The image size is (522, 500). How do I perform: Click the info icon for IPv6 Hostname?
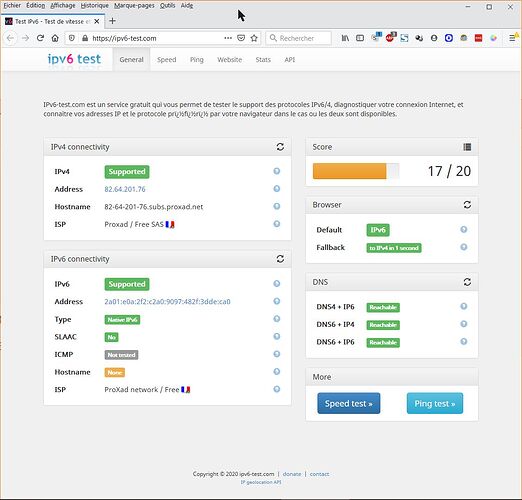(277, 372)
